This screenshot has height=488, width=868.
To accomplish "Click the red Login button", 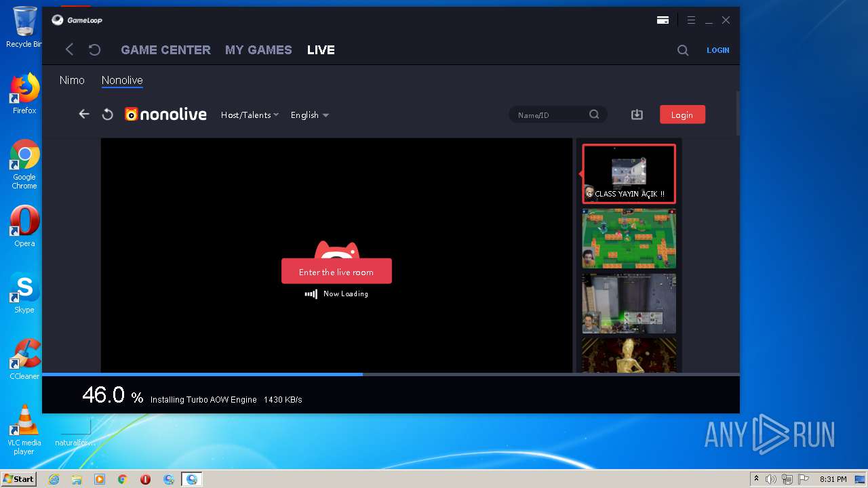I will tap(682, 115).
